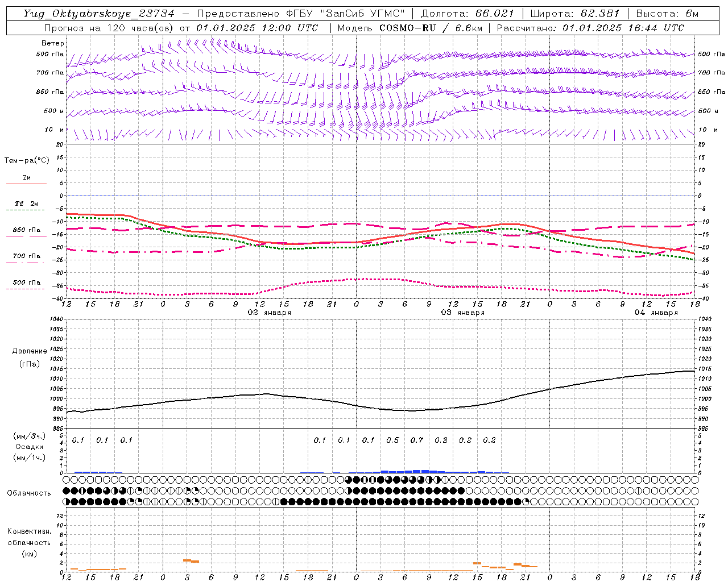The width and height of the screenshot is (728, 582).
Task: Click the Тем-ра(°C) temperature panel label
Action: coord(27,161)
